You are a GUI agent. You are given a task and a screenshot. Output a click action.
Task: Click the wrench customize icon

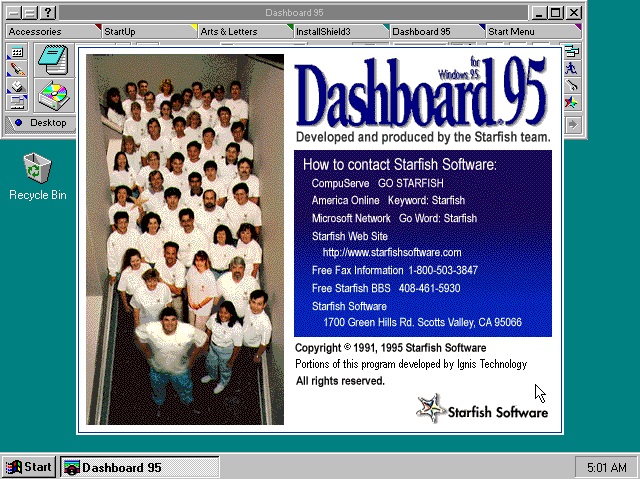(x=572, y=85)
